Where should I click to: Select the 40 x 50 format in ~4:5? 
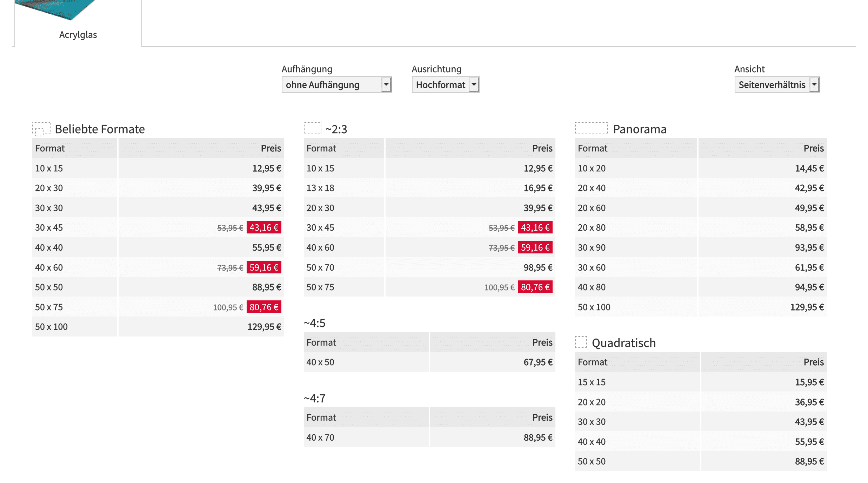[320, 362]
